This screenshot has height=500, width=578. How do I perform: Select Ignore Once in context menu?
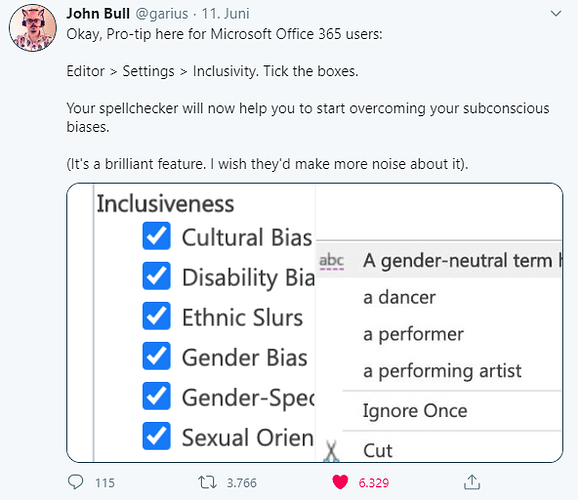point(415,411)
